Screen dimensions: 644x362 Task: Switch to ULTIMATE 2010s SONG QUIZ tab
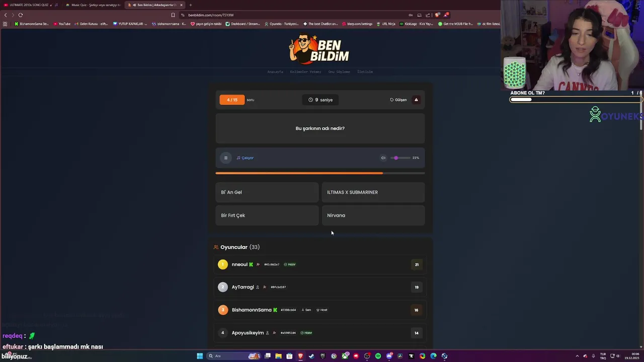pyautogui.click(x=30, y=5)
